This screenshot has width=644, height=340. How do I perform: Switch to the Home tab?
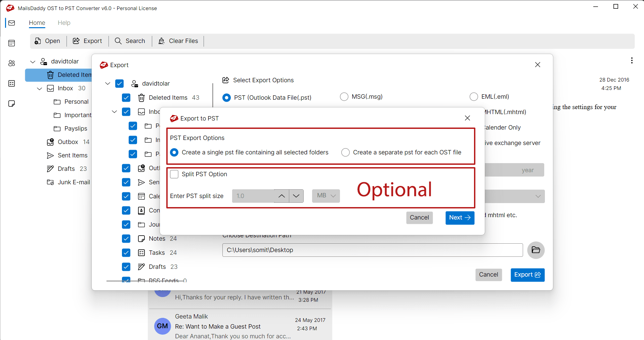[37, 23]
